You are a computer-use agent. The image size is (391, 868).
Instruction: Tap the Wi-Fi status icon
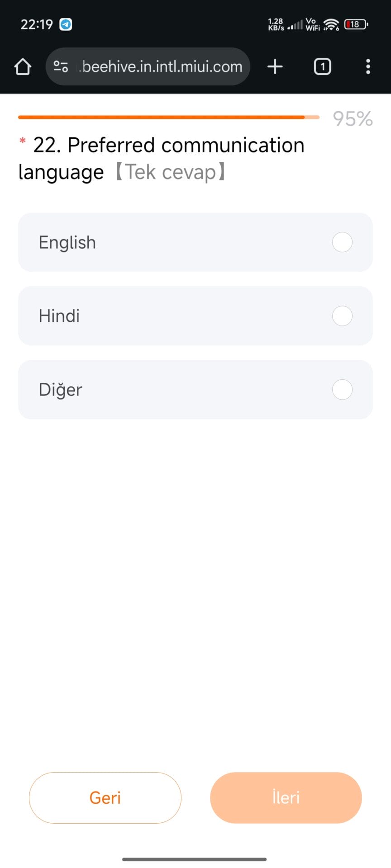[x=331, y=24]
